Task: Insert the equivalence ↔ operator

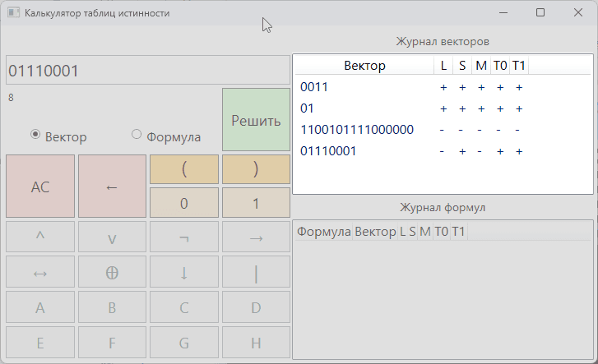Action: pyautogui.click(x=39, y=274)
